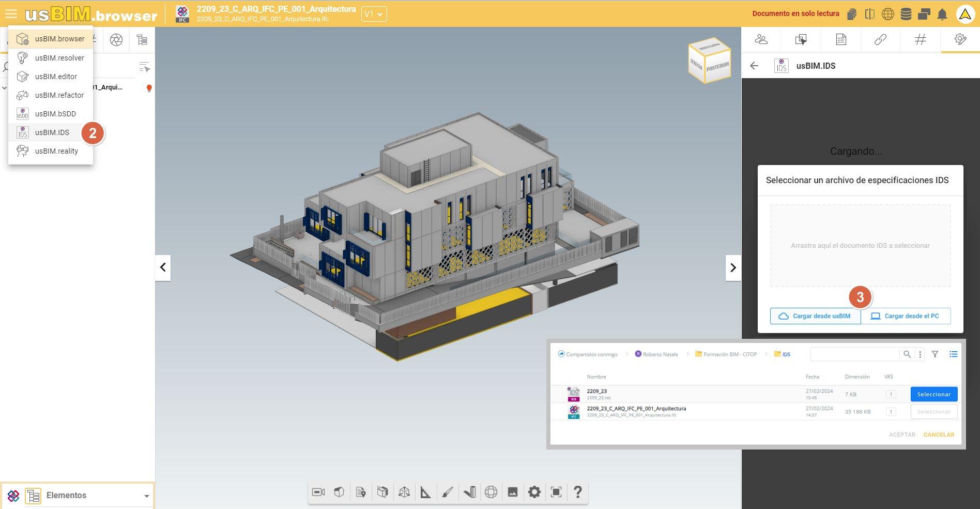Click the wireframe globe tool in bottom toolbar
Image resolution: width=980 pixels, height=509 pixels.
pyautogui.click(x=491, y=492)
